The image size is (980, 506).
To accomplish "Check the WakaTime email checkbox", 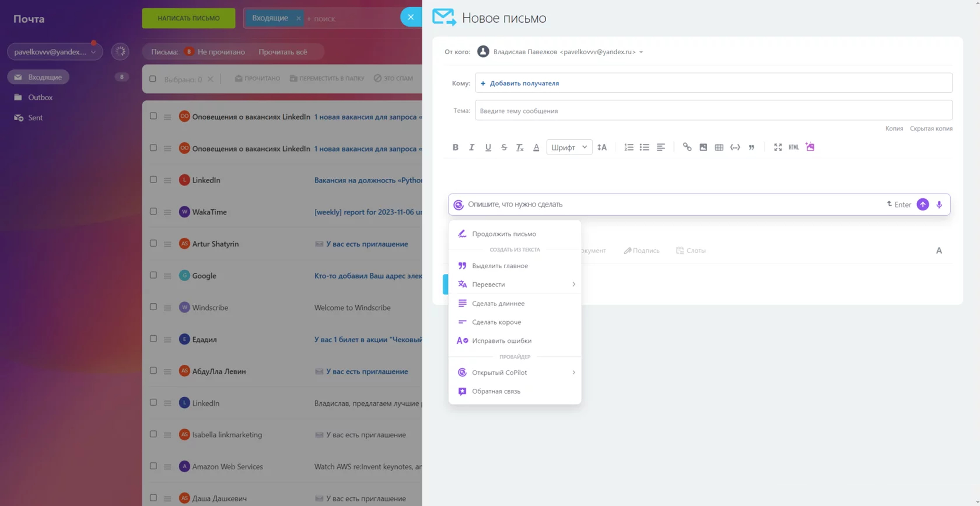I will tap(153, 211).
